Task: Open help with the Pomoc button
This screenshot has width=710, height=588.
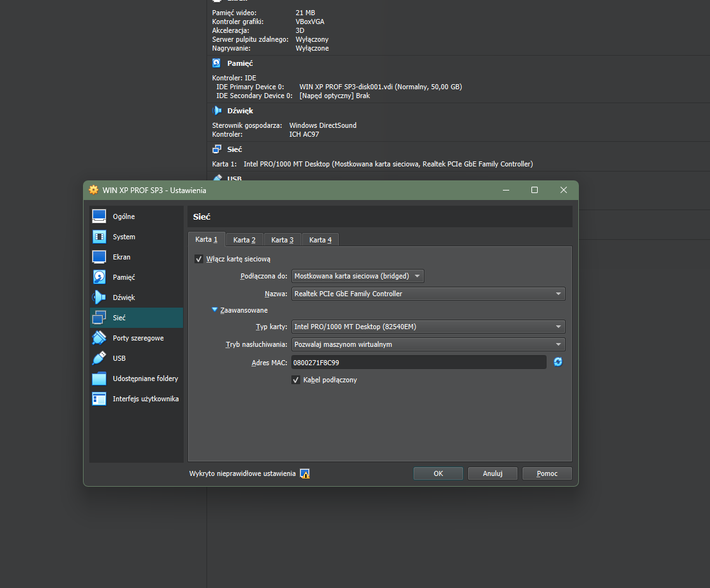Action: pos(547,473)
